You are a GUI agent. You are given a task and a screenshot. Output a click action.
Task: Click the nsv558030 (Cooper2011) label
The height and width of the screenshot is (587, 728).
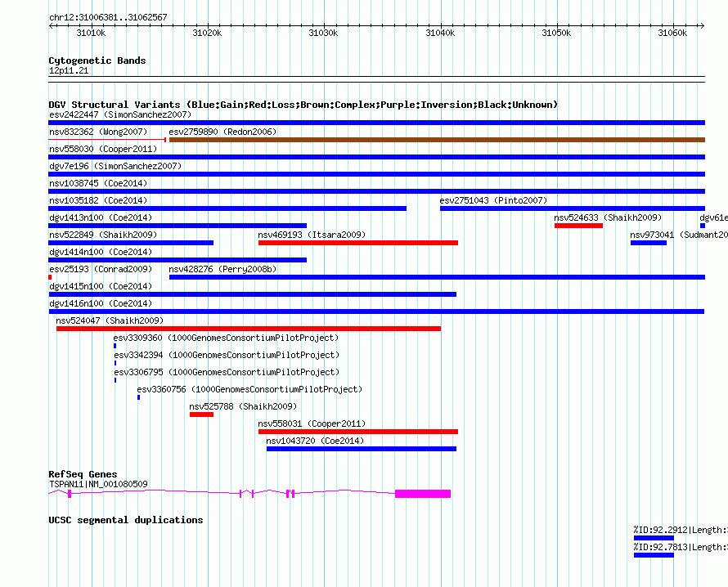pyautogui.click(x=103, y=149)
